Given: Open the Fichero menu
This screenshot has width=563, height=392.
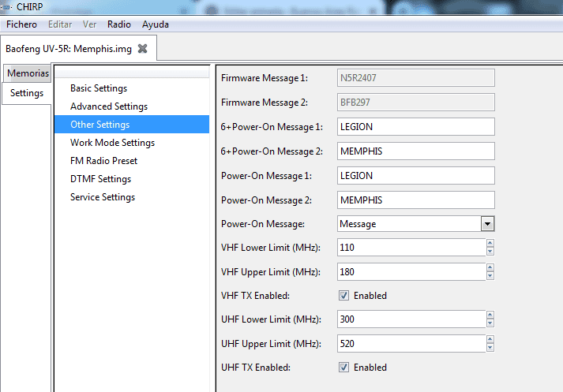Looking at the screenshot, I should tap(21, 24).
